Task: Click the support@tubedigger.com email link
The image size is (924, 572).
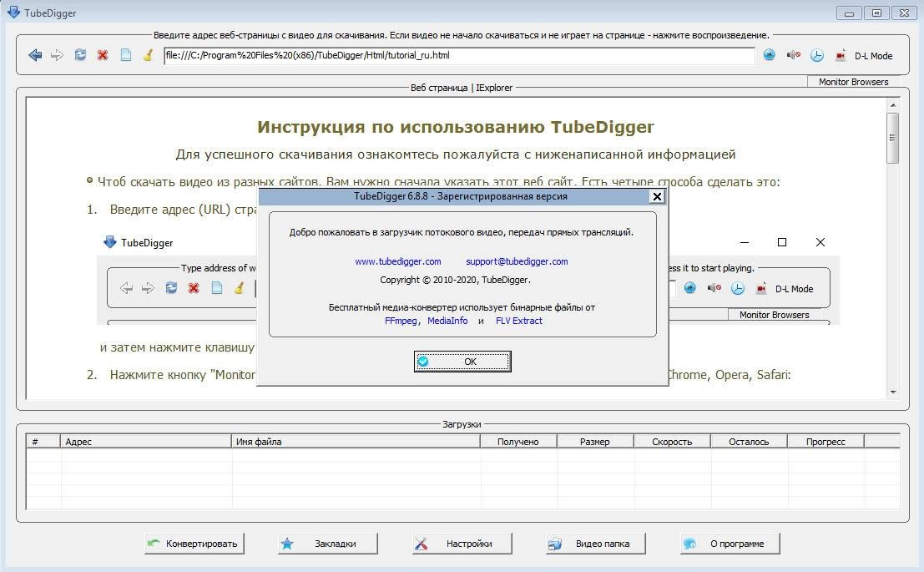Action: tap(517, 261)
